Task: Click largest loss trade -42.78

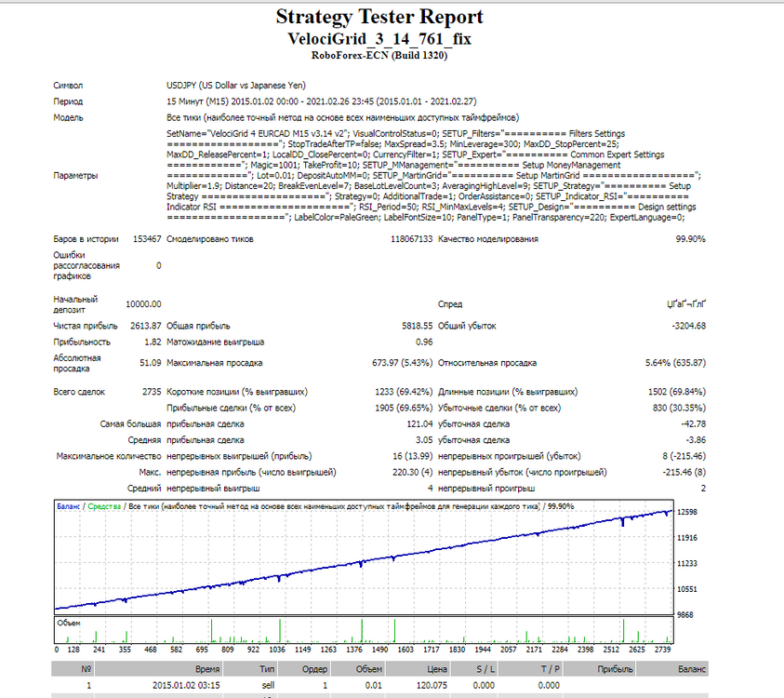Action: click(694, 423)
